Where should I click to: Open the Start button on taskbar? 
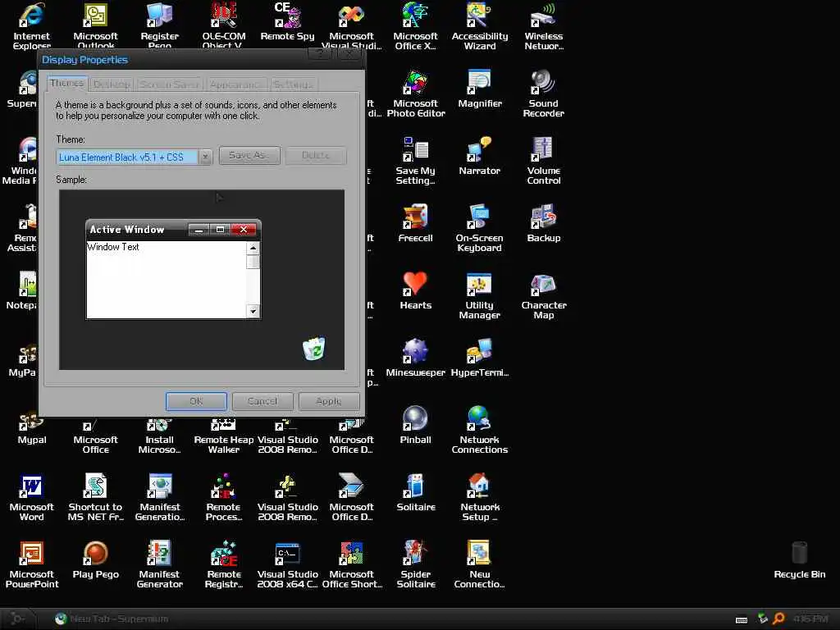click(x=17, y=619)
